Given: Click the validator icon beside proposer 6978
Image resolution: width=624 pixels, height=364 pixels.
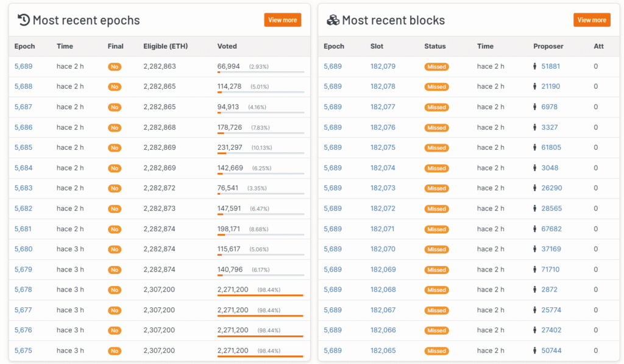Looking at the screenshot, I should point(534,107).
